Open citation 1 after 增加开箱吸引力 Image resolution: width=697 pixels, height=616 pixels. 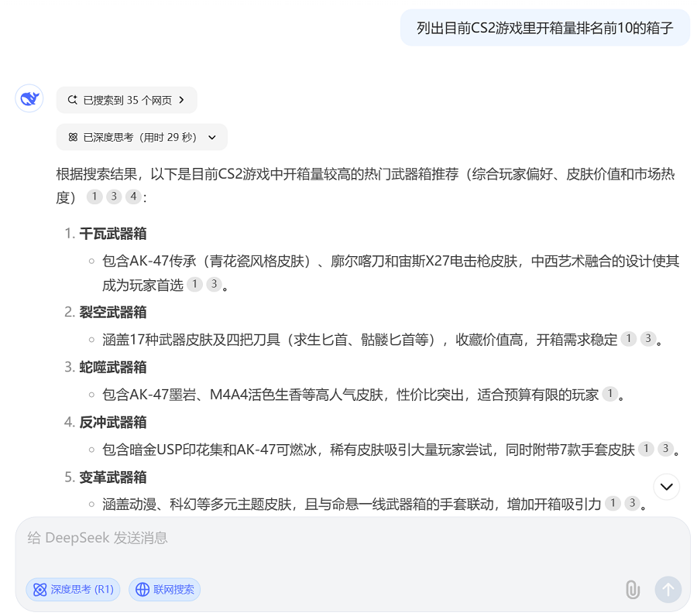coord(613,503)
